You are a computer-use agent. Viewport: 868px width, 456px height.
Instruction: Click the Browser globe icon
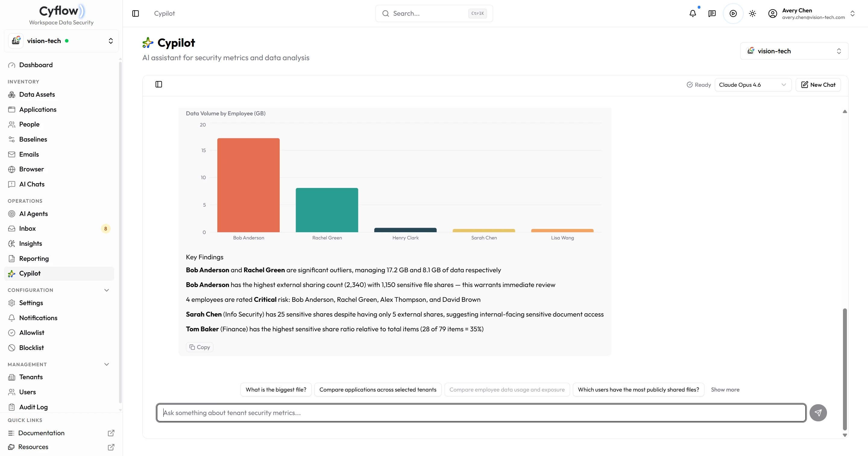[x=12, y=169]
